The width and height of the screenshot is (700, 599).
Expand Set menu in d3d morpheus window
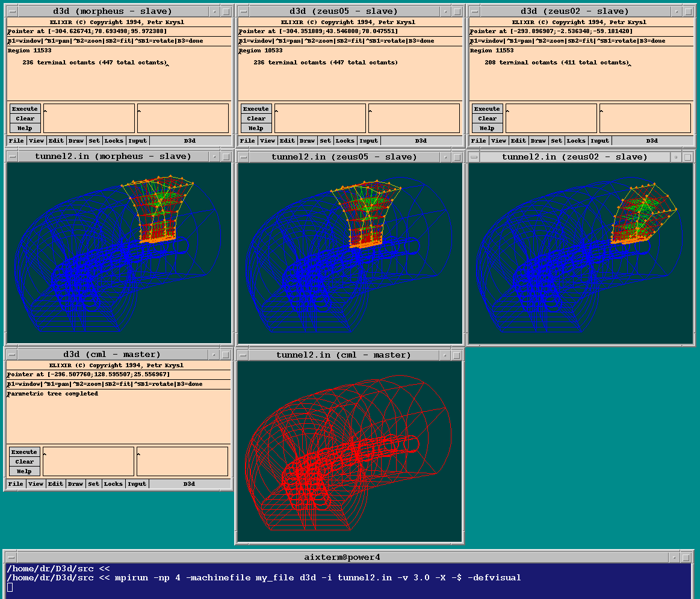(94, 141)
